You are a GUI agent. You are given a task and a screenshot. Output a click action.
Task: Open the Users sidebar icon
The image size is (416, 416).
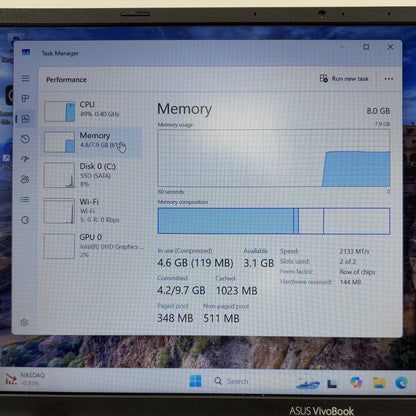point(25,179)
